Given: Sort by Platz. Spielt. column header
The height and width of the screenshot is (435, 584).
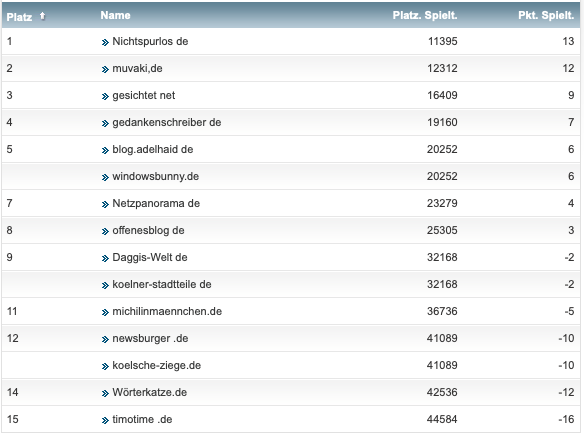Looking at the screenshot, I should [x=425, y=15].
